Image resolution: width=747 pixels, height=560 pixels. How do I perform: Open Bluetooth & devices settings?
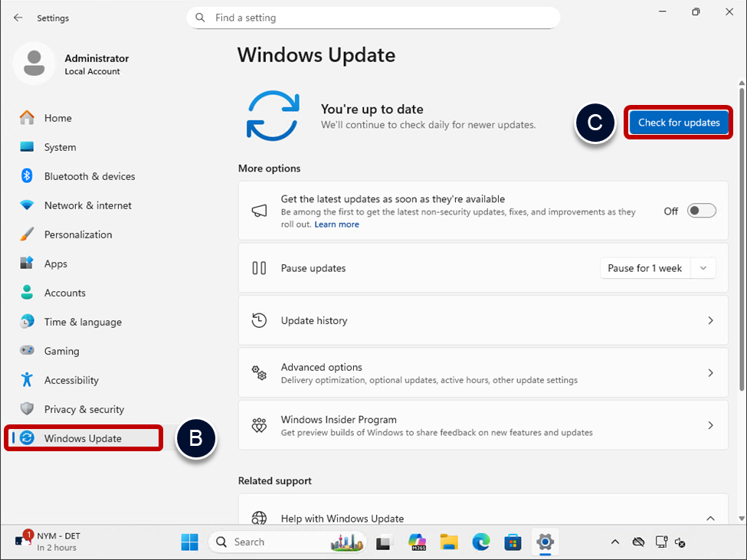click(x=89, y=176)
